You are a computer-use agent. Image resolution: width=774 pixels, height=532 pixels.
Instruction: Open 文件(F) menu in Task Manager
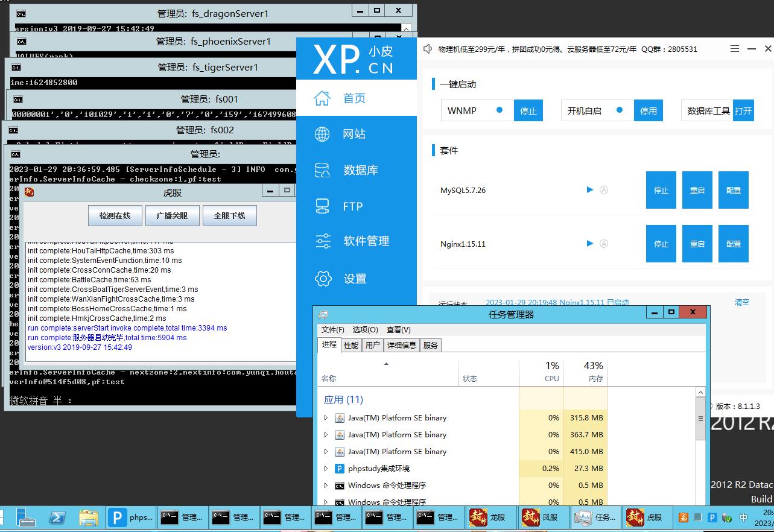(x=333, y=330)
